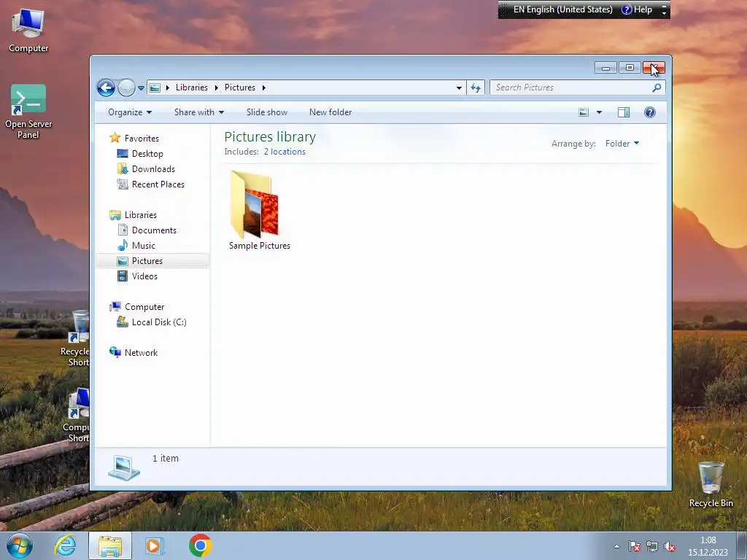Start the Slide show
This screenshot has height=560, width=747.
click(267, 112)
